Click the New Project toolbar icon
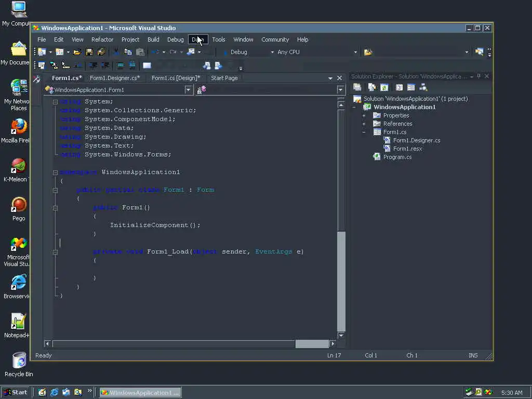This screenshot has width=532, height=399. (x=42, y=52)
